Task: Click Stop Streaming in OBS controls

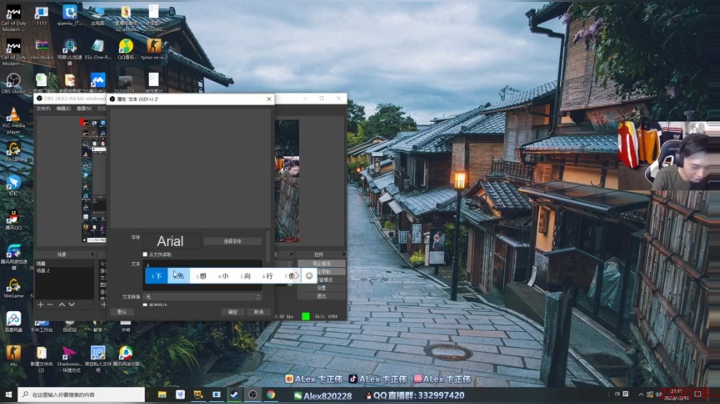Action: 321,264
